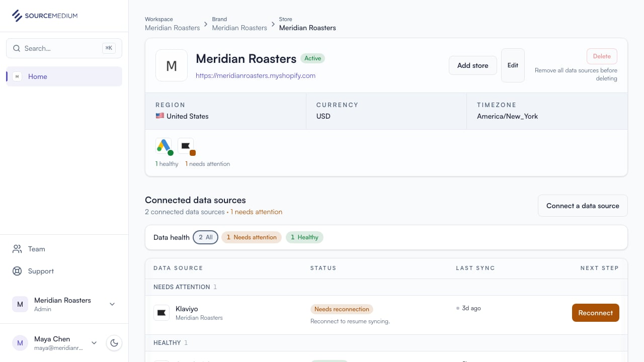Click the Klaviyo logo in the table row

pos(162,313)
